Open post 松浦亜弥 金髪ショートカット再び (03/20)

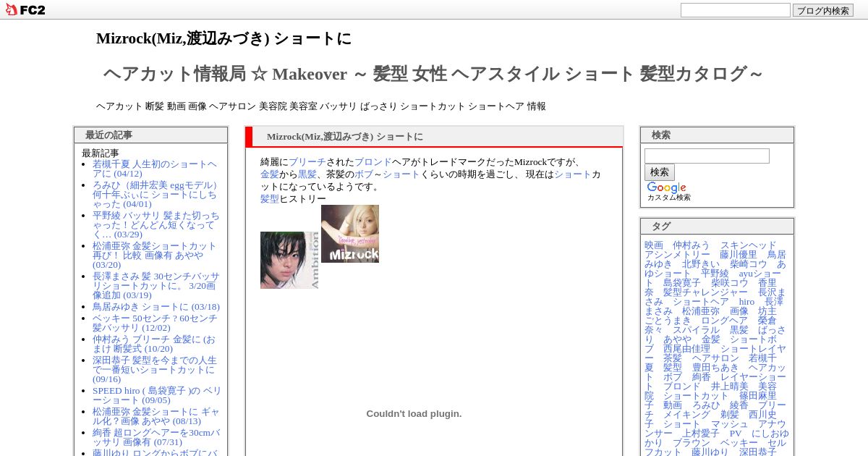point(155,255)
